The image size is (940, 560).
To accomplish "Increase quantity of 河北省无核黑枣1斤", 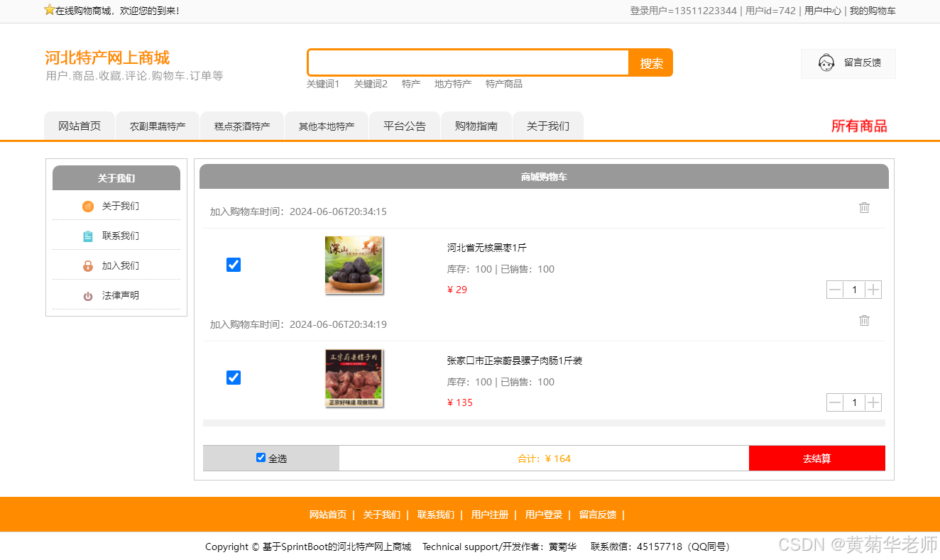I will (873, 290).
